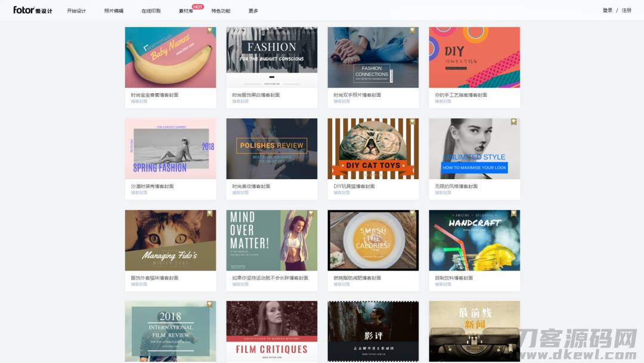Click 博客封面 category link under 你的手工艺指南 card
644x363 pixels.
point(442,101)
